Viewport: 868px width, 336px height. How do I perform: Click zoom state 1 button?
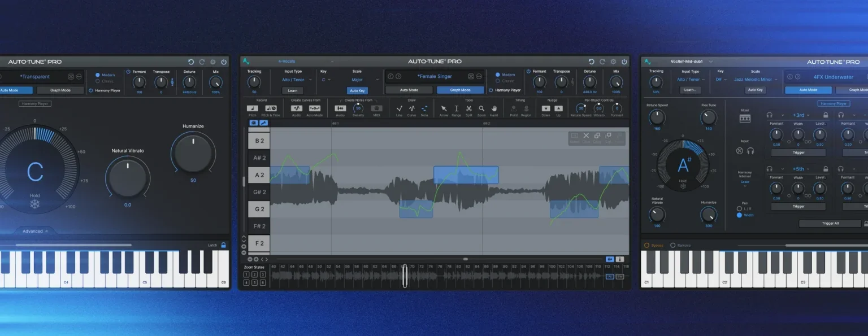click(x=247, y=274)
